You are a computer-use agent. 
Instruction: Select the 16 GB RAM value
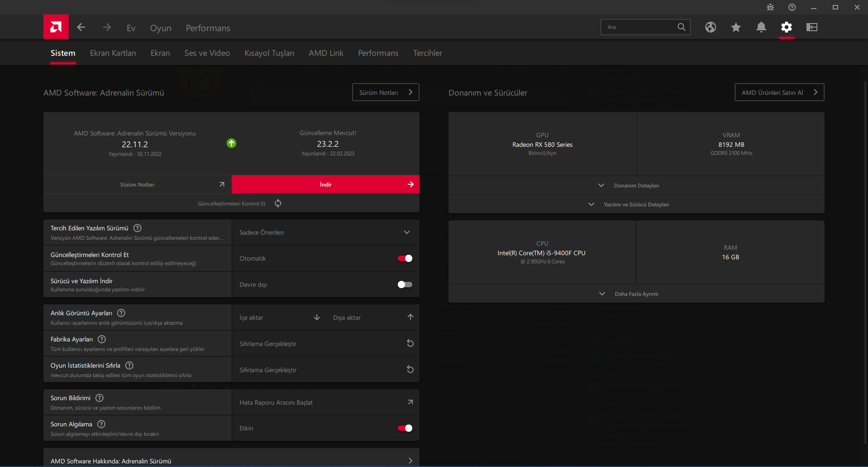[731, 257]
